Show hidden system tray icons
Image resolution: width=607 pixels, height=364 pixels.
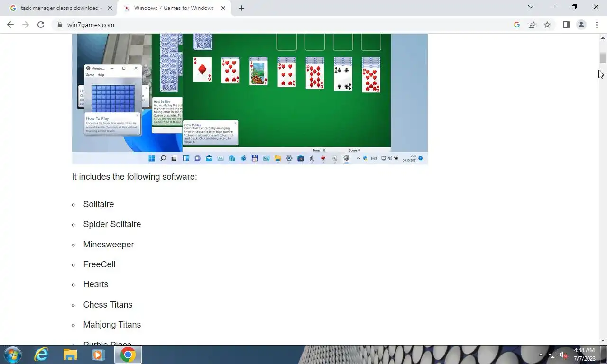point(541,355)
